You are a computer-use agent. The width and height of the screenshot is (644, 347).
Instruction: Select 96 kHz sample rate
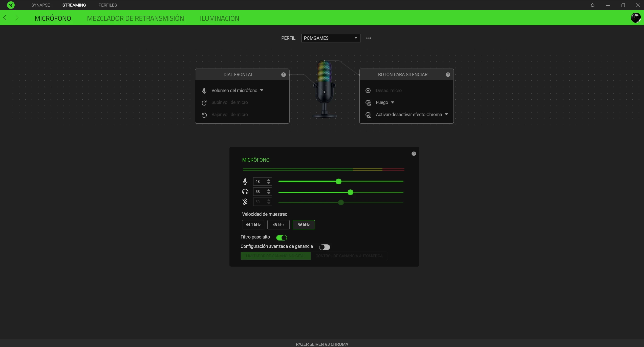pos(304,225)
